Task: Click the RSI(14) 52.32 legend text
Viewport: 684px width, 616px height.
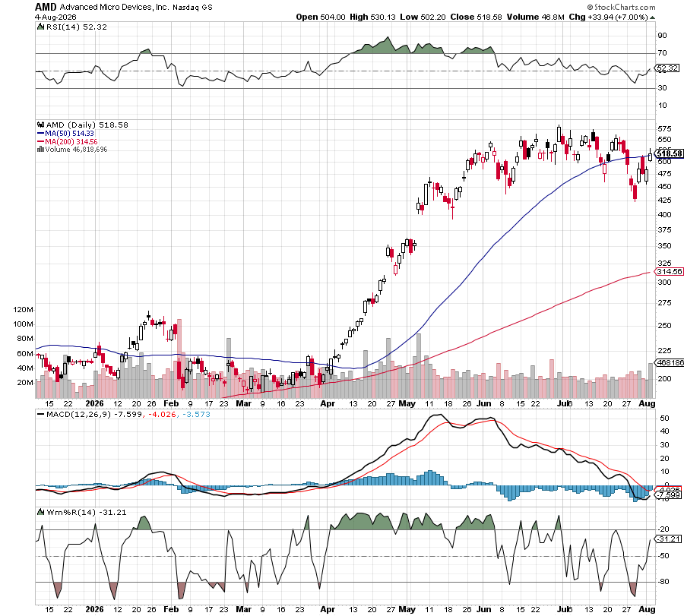Action: tap(76, 27)
